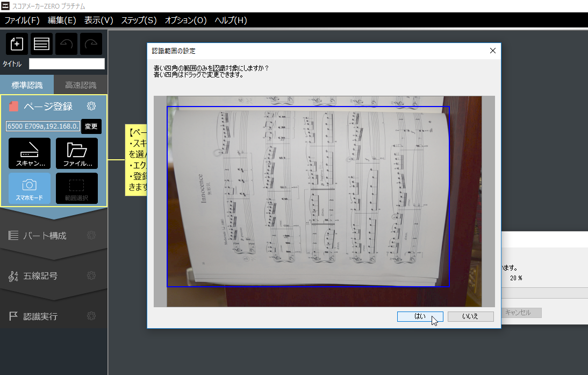The width and height of the screenshot is (588, 375).
Task: Open the 表示(V) menu
Action: (x=98, y=20)
